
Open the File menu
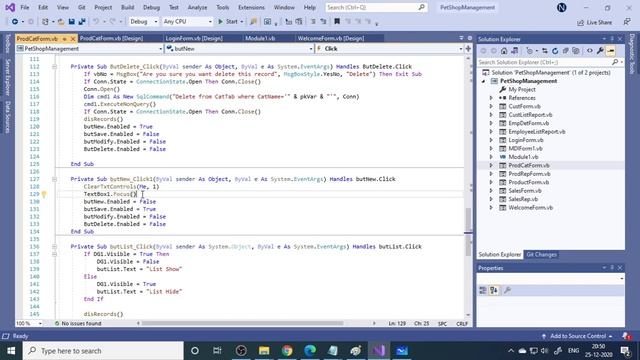coord(24,7)
